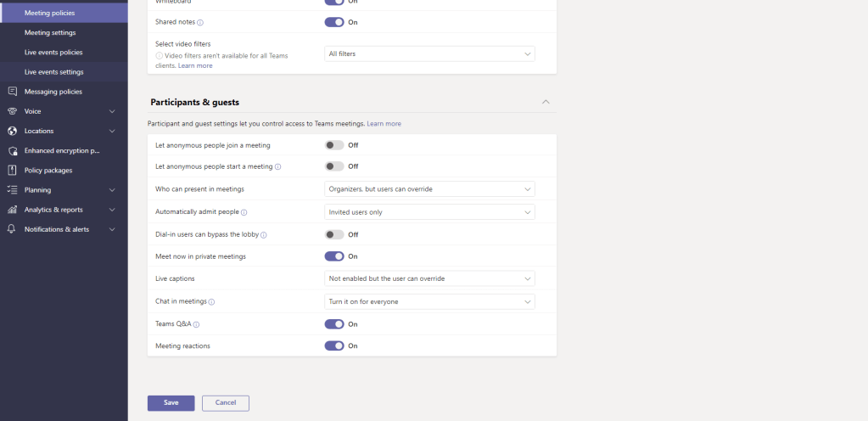Viewport: 868px width, 421px height.
Task: Toggle Dial-in users can bypass the lobby
Action: tap(334, 234)
